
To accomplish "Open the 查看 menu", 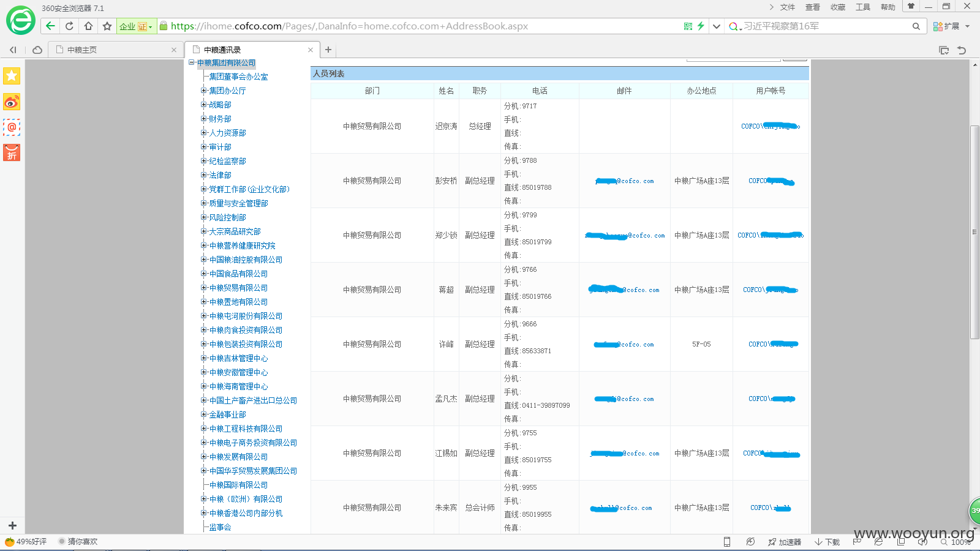I will tap(812, 7).
